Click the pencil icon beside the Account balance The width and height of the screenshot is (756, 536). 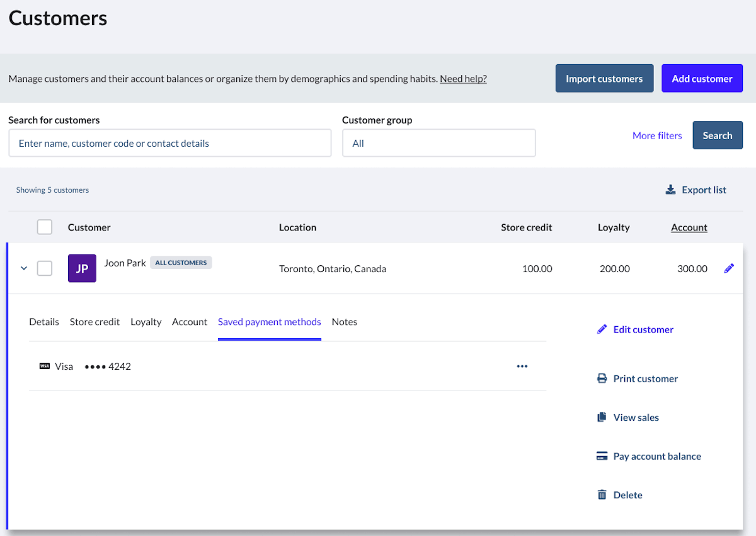(729, 268)
